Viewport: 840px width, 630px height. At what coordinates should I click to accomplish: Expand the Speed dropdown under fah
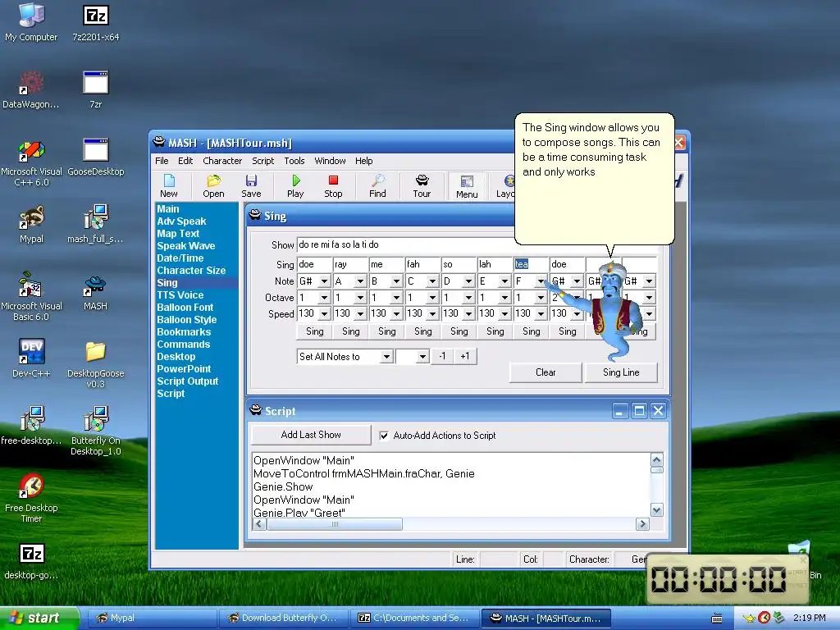(432, 313)
